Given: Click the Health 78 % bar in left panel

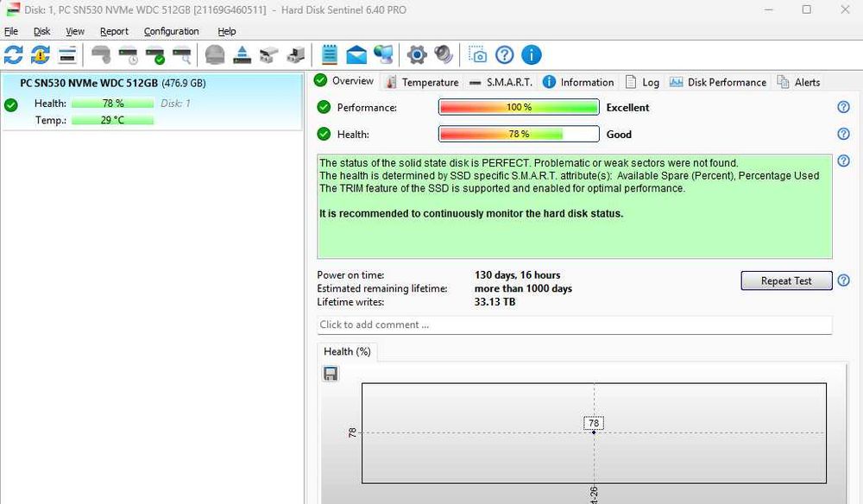Looking at the screenshot, I should click(x=113, y=104).
